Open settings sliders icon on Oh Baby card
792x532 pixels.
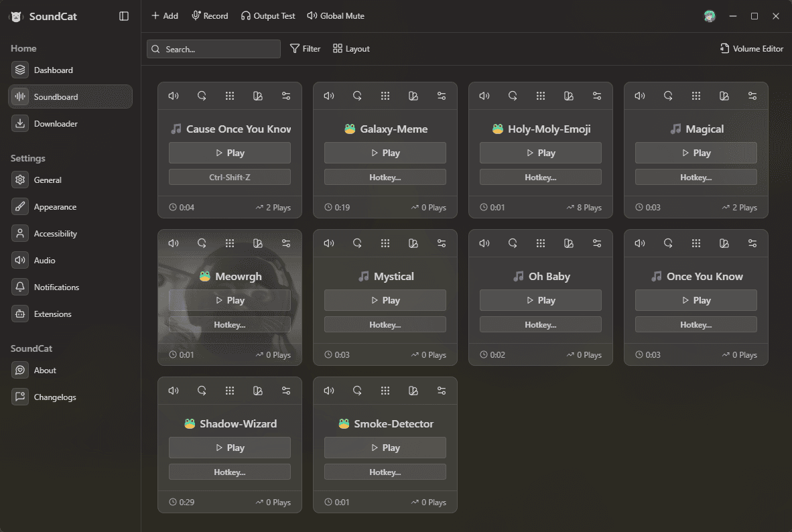click(597, 243)
